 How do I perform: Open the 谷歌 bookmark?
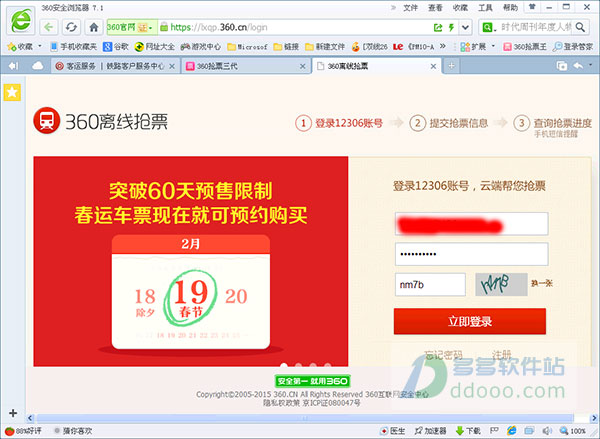[x=116, y=47]
